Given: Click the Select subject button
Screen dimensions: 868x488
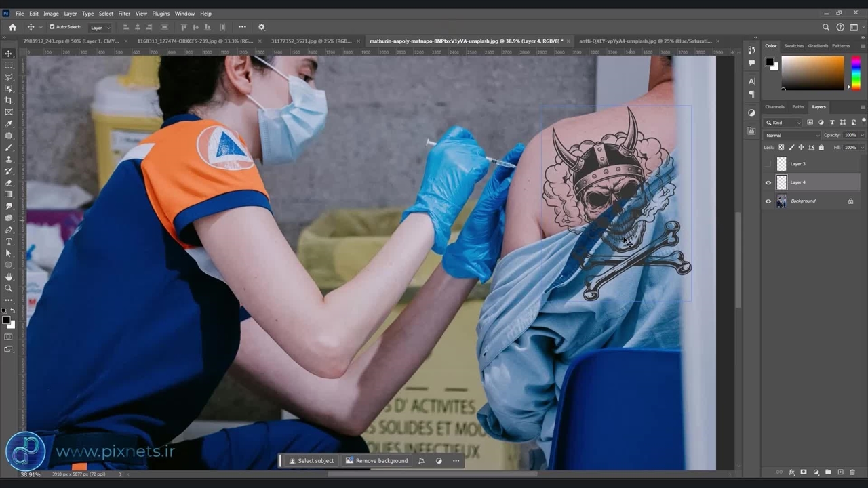Looking at the screenshot, I should click(311, 461).
